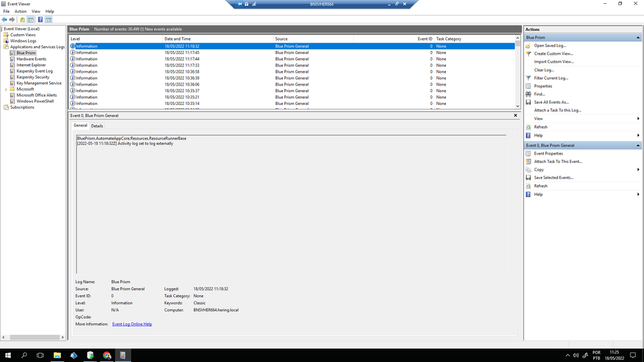The height and width of the screenshot is (362, 644).
Task: Click the tree pane horizontal scrollbar
Action: [x=35, y=338]
